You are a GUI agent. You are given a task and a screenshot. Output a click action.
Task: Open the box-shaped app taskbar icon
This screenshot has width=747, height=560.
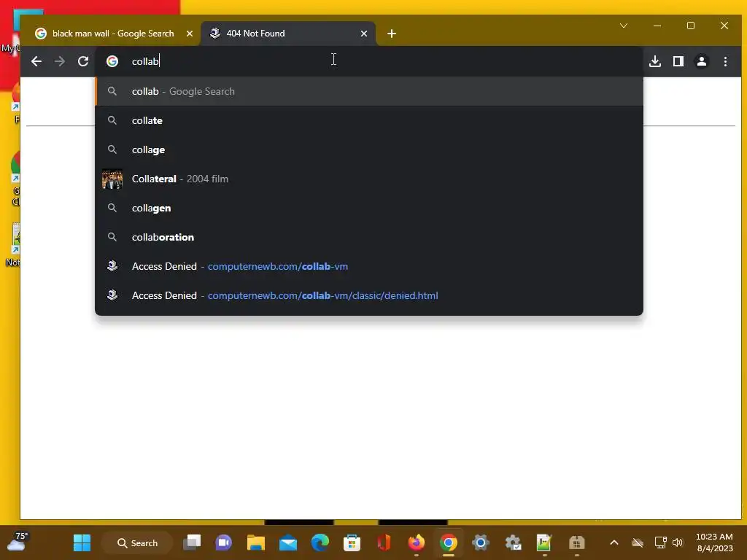577,542
